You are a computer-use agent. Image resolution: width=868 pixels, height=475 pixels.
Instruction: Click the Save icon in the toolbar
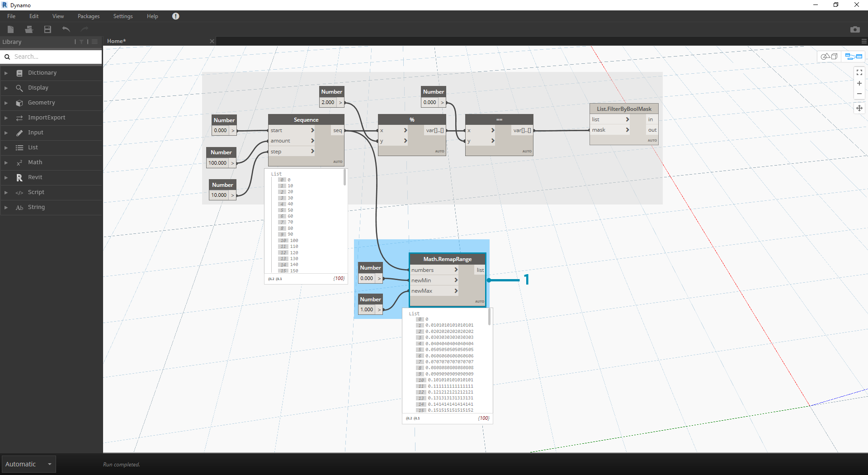coord(47,29)
